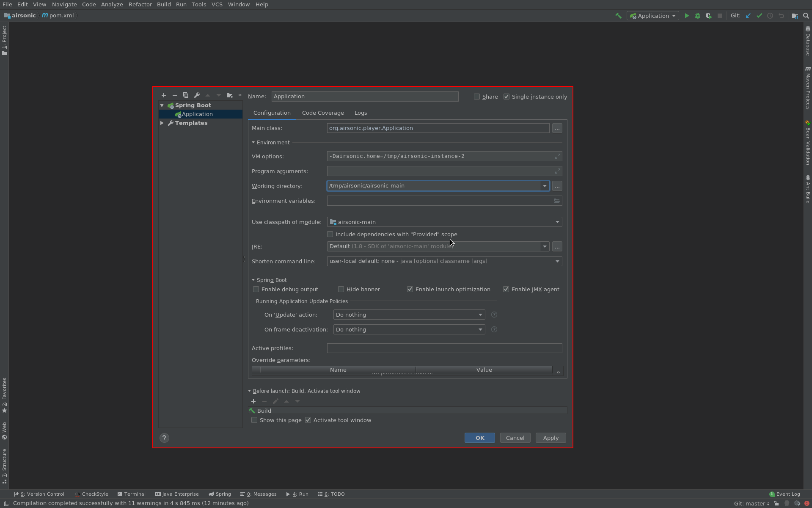
Task: Click the Build project hammer icon
Action: [x=618, y=16]
